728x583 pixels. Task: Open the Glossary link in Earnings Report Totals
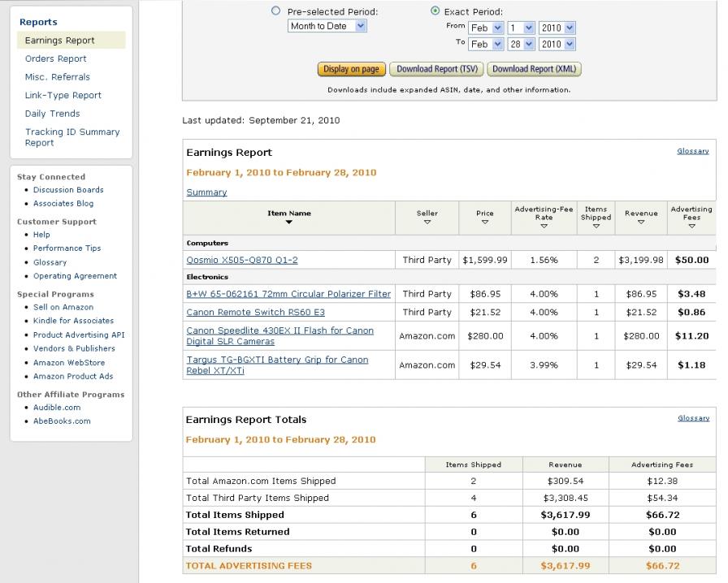tap(694, 418)
